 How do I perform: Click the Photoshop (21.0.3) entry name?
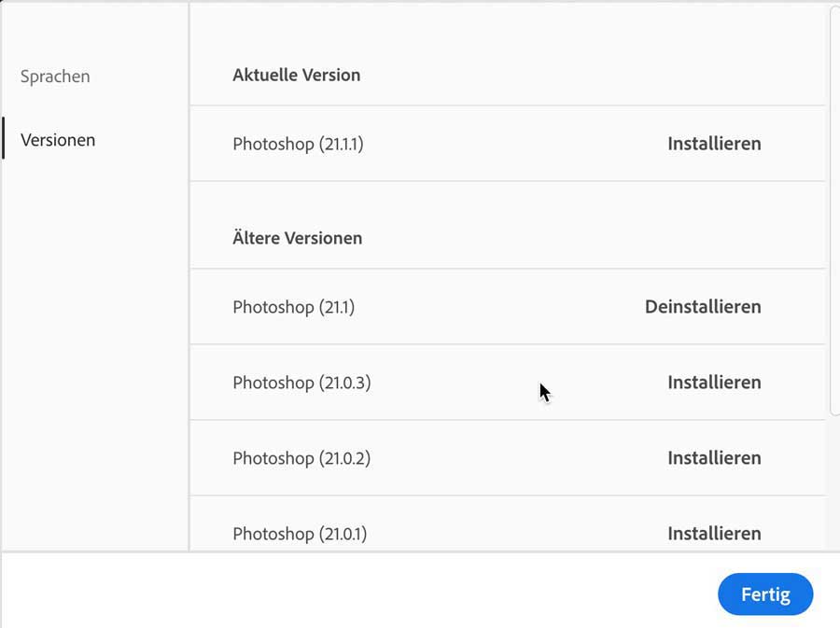pos(301,383)
